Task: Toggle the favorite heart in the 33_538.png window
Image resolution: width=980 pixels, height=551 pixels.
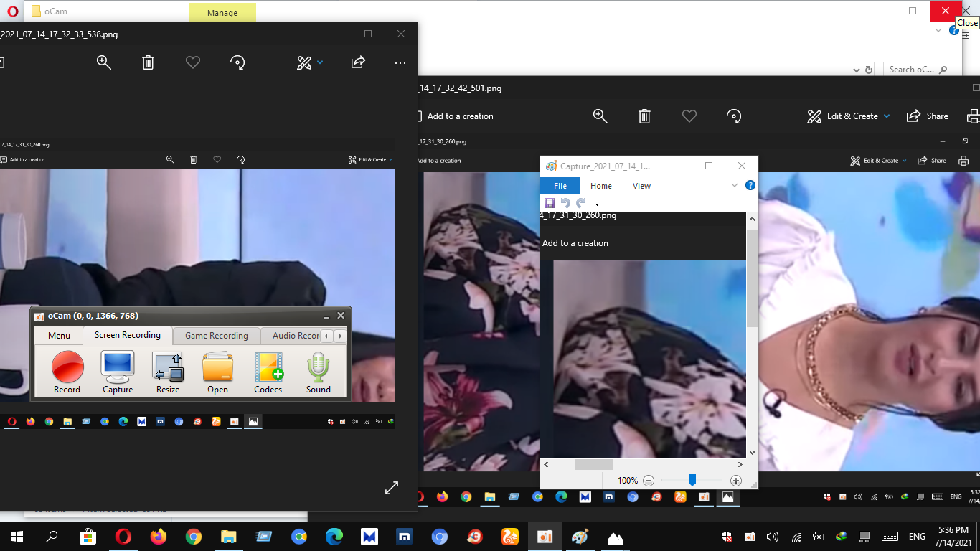Action: point(193,62)
